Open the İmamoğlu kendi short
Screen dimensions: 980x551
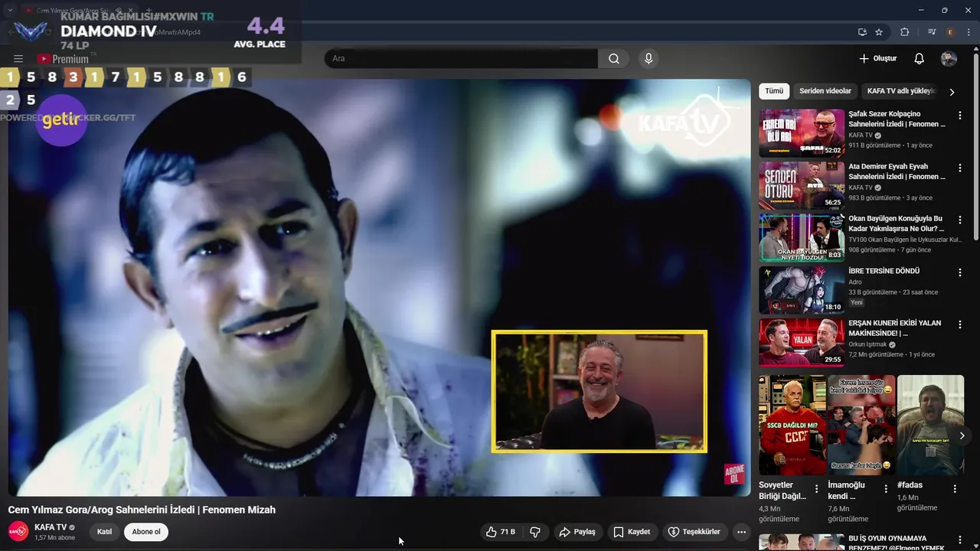click(x=861, y=425)
